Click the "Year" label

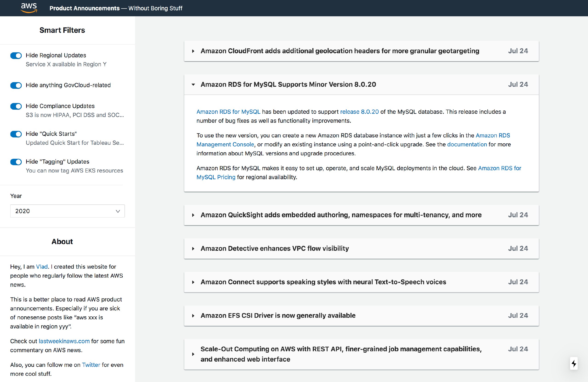pyautogui.click(x=16, y=196)
